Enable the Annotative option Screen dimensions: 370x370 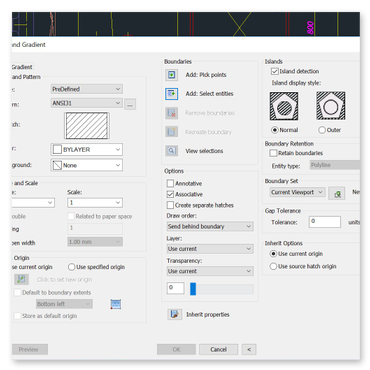[x=170, y=183]
